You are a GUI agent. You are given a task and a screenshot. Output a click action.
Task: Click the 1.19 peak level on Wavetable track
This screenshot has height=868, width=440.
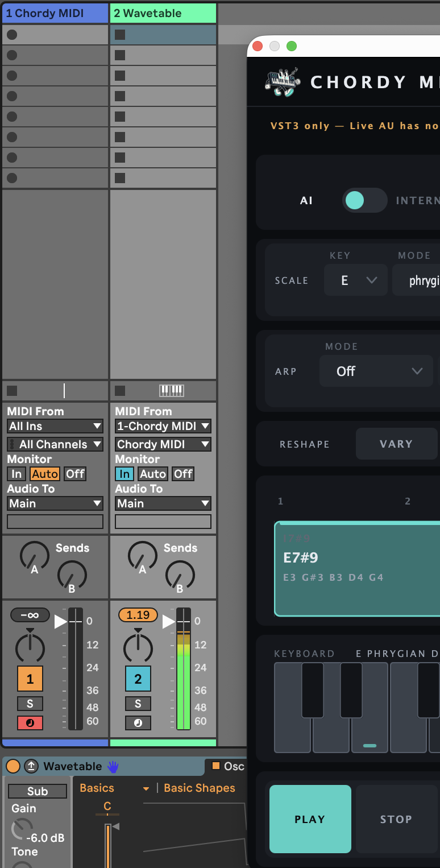(138, 615)
